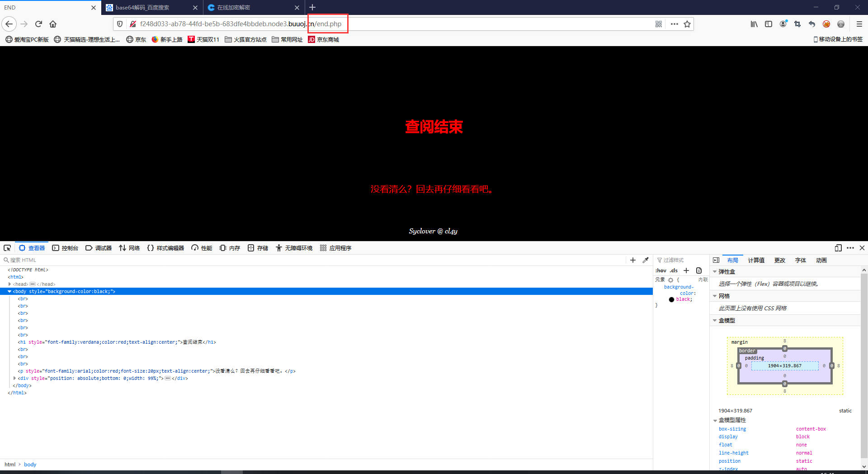
Task: Switch to the 字体 fonts tab
Action: [x=801, y=260]
